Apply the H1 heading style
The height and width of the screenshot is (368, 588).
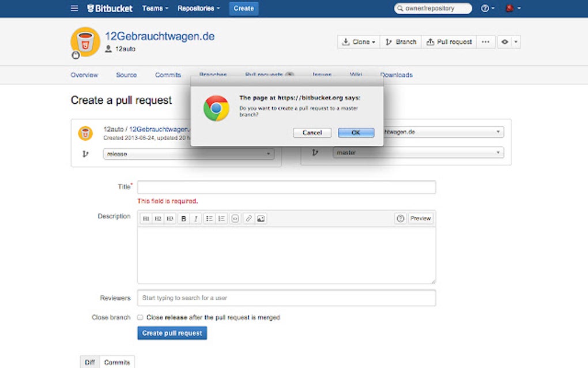click(146, 218)
